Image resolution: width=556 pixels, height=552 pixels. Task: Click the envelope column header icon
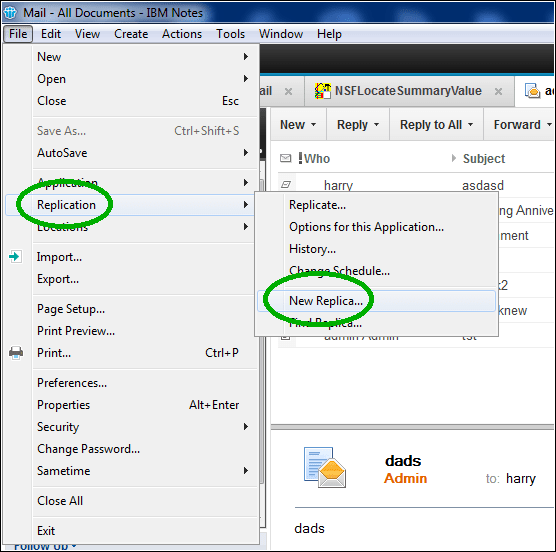coord(285,158)
